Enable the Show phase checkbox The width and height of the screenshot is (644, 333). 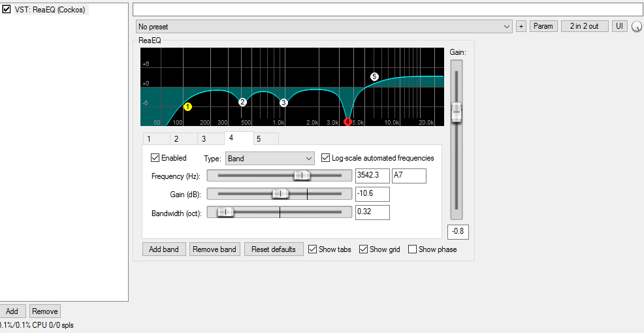click(x=412, y=249)
